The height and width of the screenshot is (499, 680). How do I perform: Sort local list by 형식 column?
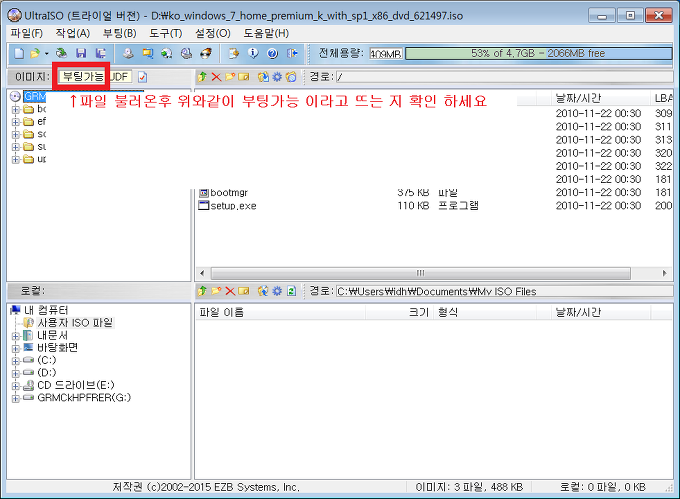tap(485, 312)
